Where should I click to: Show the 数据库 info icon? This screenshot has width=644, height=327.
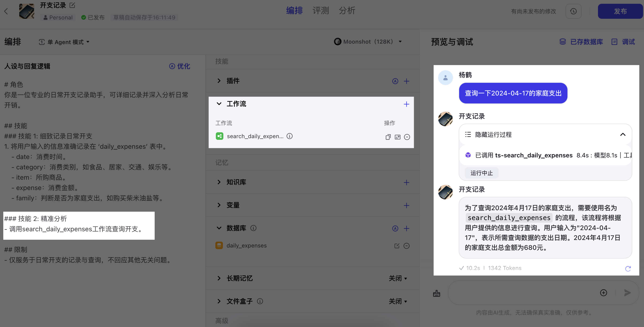point(253,228)
